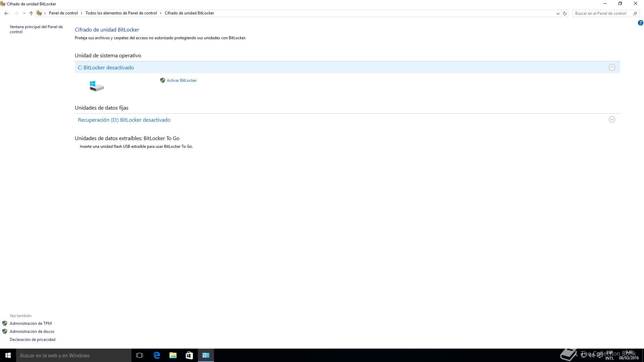
Task: Go back with the back arrow
Action: pyautogui.click(x=6, y=13)
